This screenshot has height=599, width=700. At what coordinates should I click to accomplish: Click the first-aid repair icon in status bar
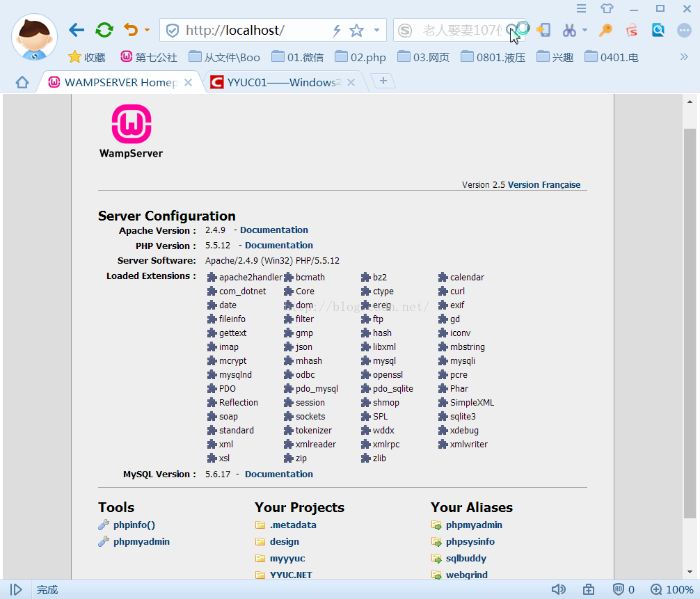tap(589, 590)
